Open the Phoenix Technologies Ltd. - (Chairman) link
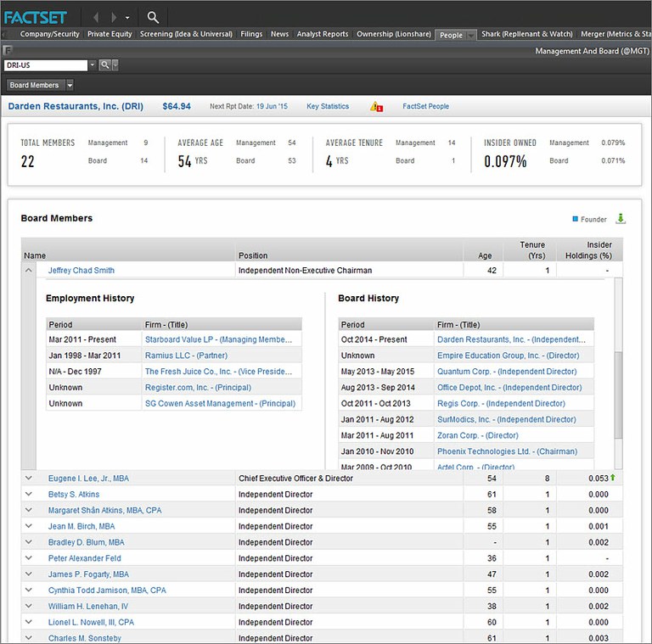 click(x=507, y=451)
